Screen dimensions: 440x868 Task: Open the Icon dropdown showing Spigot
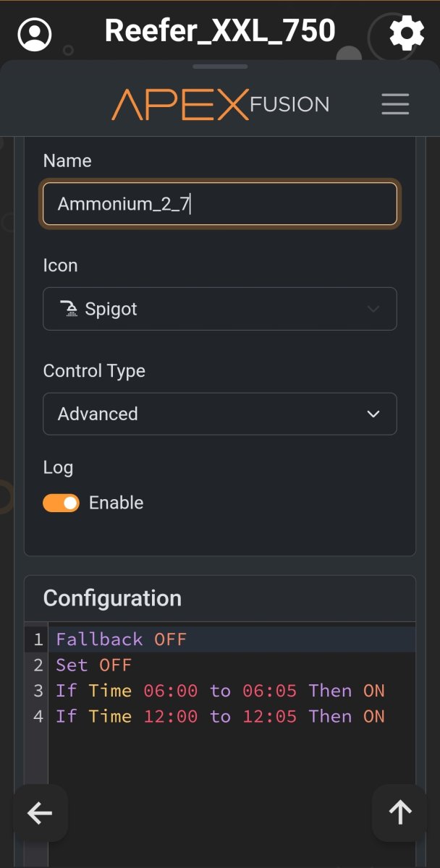[x=220, y=309]
